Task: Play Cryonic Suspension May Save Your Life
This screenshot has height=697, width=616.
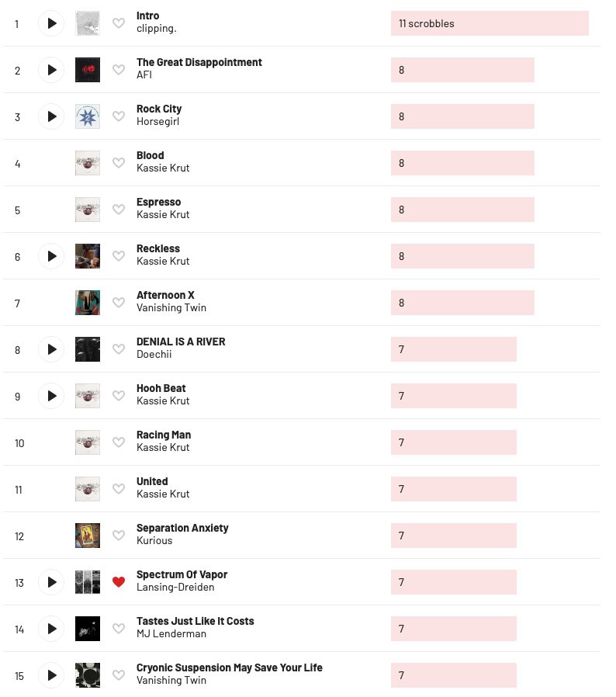Action: coord(51,675)
